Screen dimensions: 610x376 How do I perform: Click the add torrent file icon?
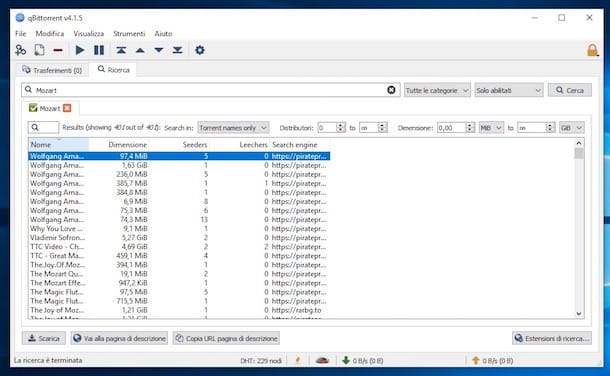click(x=39, y=50)
